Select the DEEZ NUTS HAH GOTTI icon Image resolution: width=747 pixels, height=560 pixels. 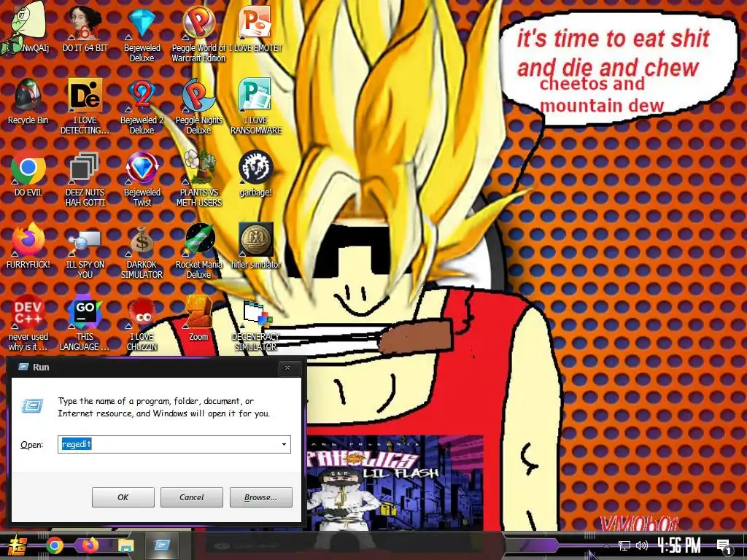click(x=85, y=179)
